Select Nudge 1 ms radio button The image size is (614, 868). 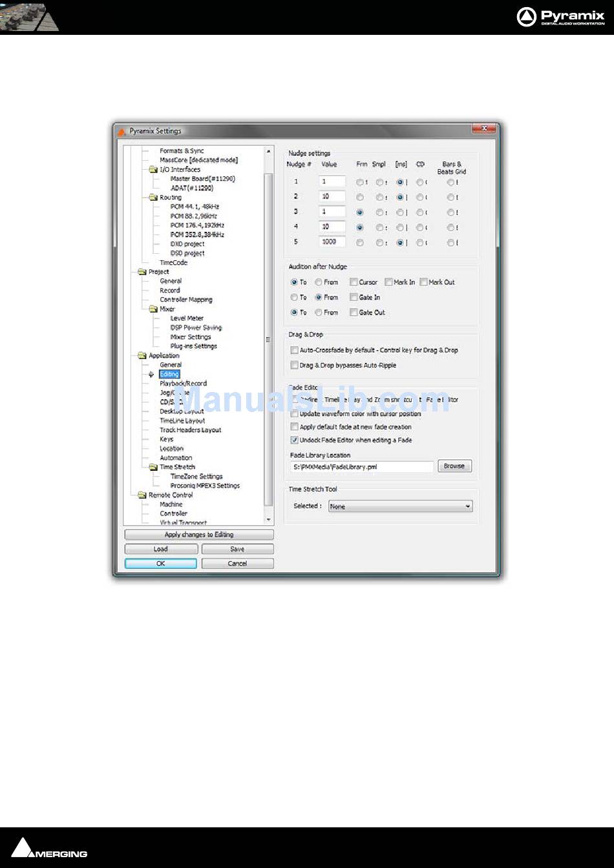click(400, 182)
